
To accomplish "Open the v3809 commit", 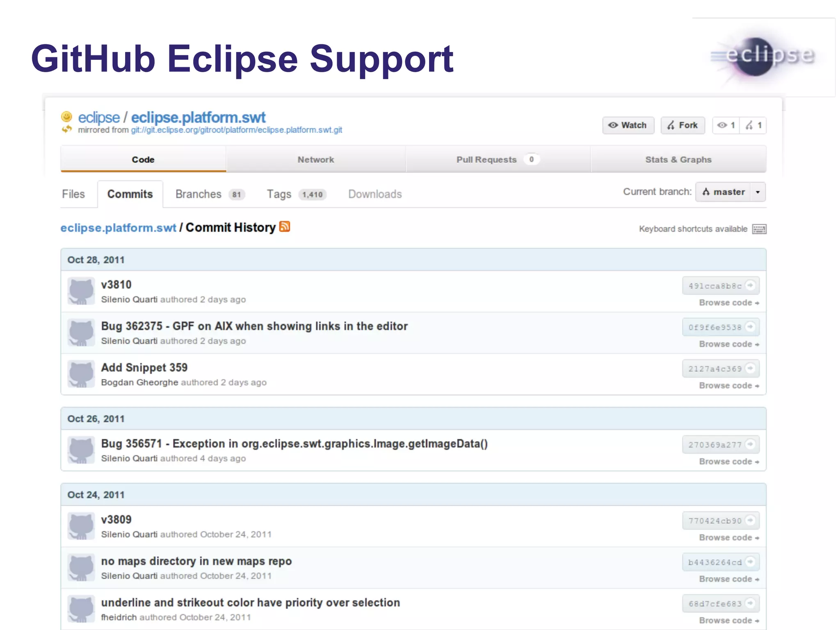I will pyautogui.click(x=116, y=520).
